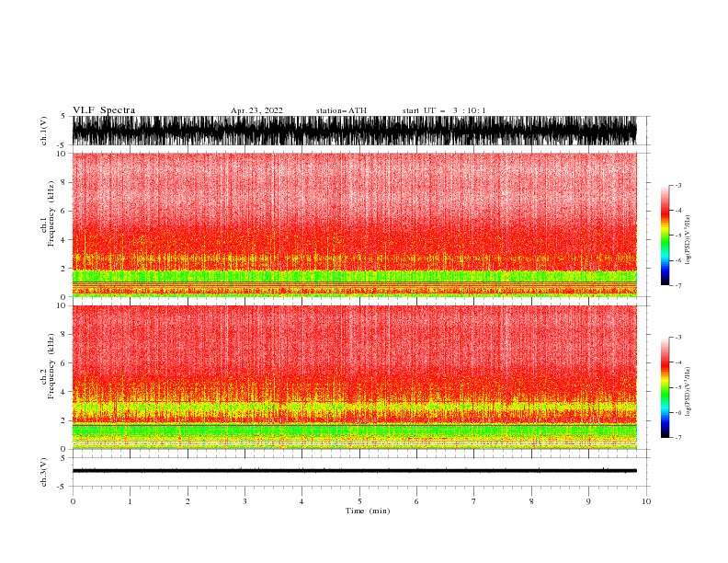Screen dimensions: 728x563
Task: Click the "4" kHz tick on ch.2 frequency axis
Action: point(63,392)
